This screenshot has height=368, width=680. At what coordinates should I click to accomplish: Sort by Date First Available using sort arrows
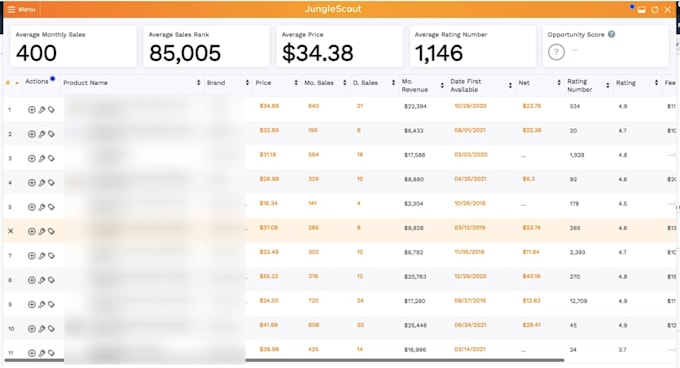click(510, 85)
